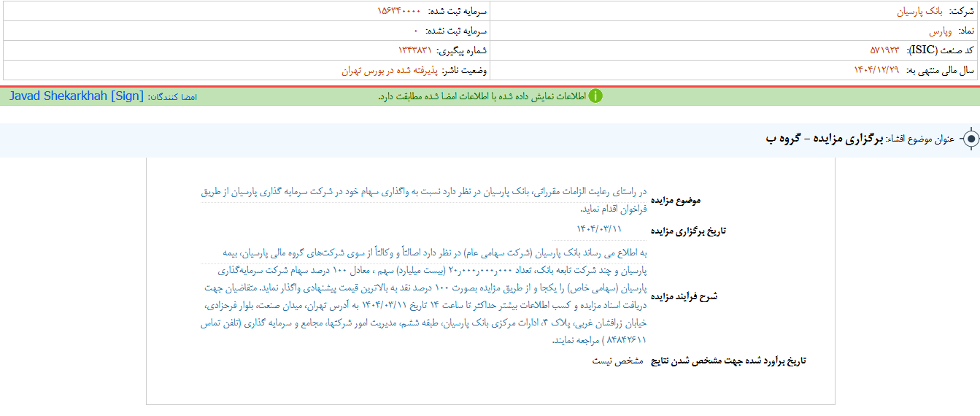980x416 pixels.
Task: Click the label موضوع مزایده
Action: (676, 200)
